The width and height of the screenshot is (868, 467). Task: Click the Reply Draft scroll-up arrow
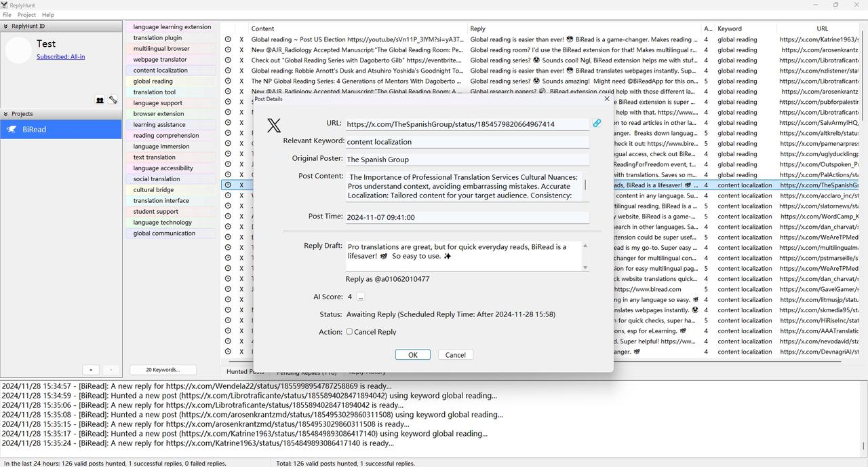585,246
